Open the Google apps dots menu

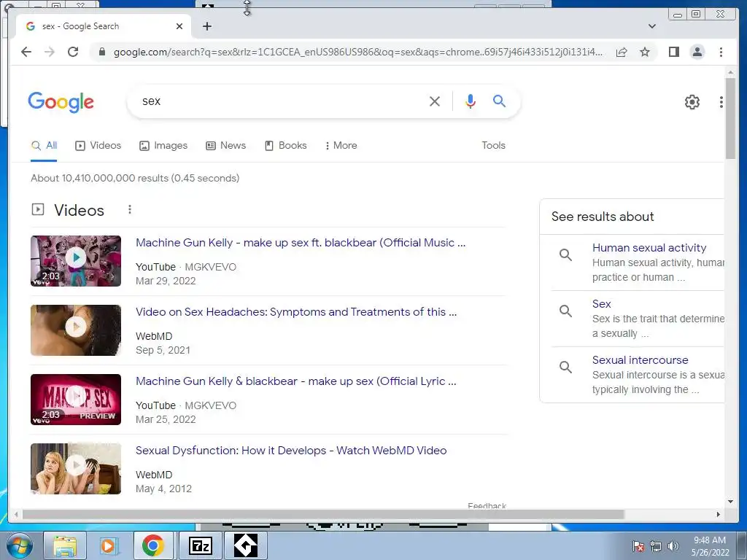point(721,101)
